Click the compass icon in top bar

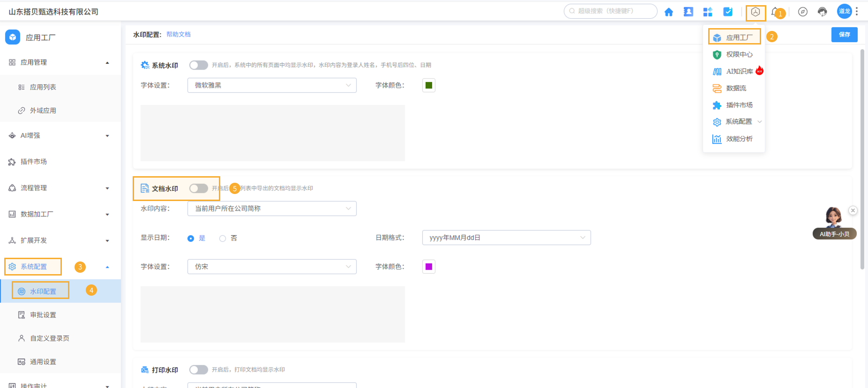click(803, 12)
